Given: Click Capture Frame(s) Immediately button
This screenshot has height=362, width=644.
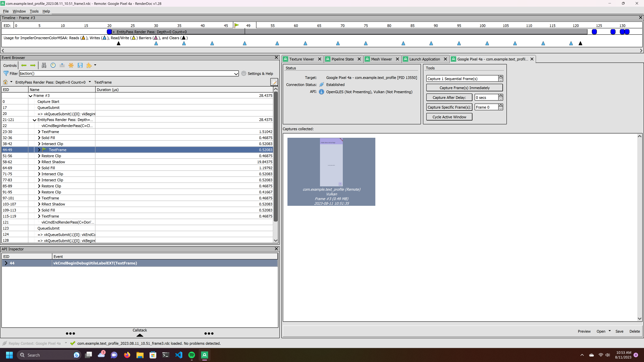Looking at the screenshot, I should click(x=464, y=88).
